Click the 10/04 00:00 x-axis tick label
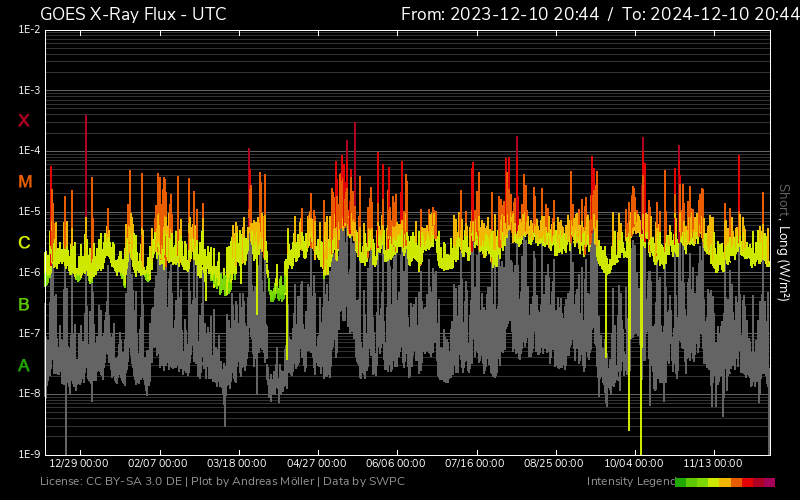Image resolution: width=800 pixels, height=500 pixels. [634, 464]
